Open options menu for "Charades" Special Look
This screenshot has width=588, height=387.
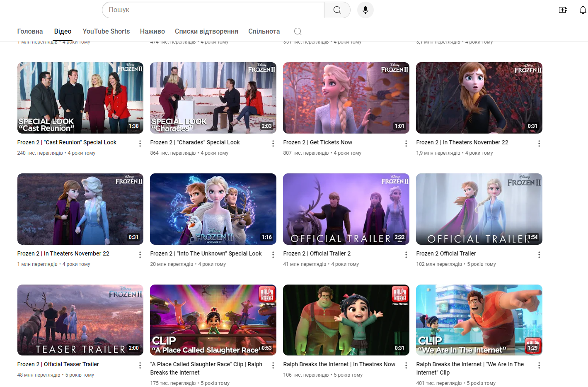pos(273,143)
